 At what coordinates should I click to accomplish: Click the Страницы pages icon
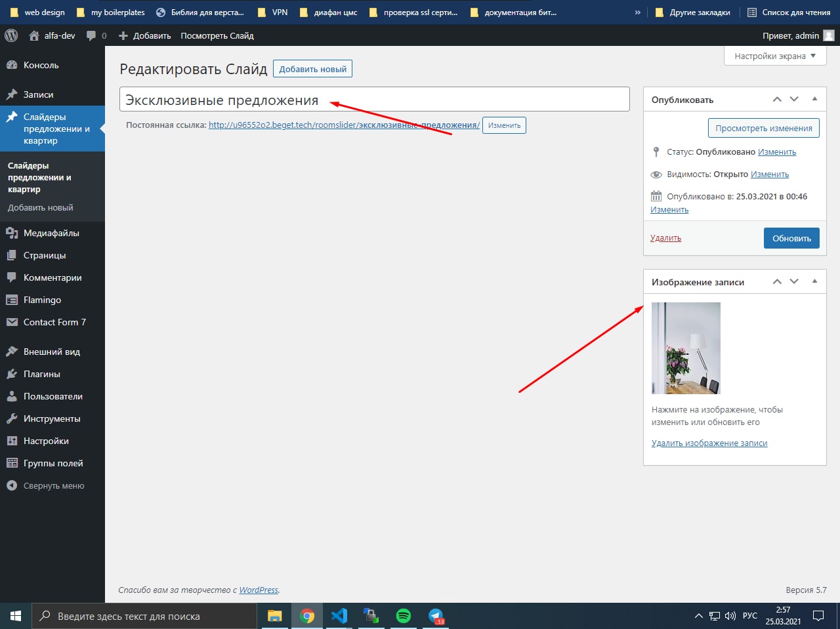pos(12,255)
